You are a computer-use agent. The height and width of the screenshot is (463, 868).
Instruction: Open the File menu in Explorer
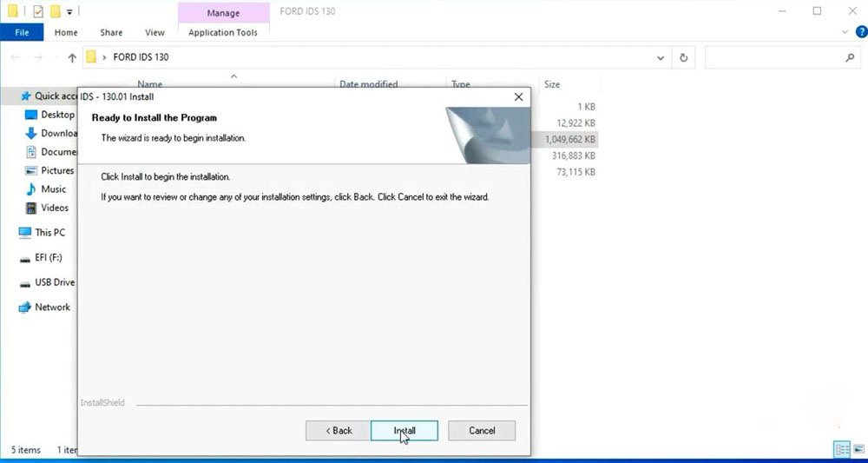point(22,33)
